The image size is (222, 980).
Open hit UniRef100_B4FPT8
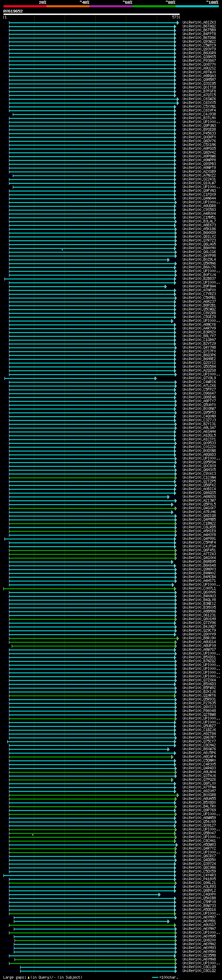[x=199, y=34]
